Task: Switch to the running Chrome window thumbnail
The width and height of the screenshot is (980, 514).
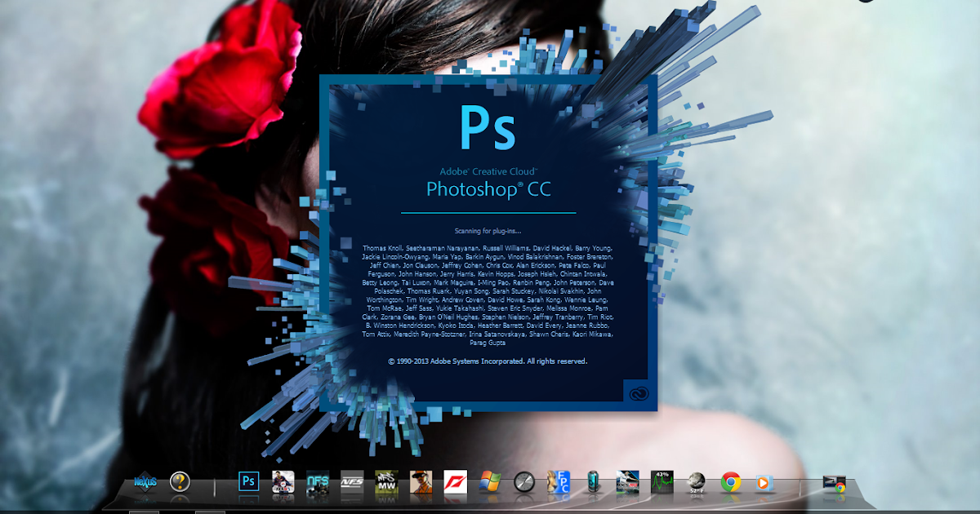Action: 835,483
